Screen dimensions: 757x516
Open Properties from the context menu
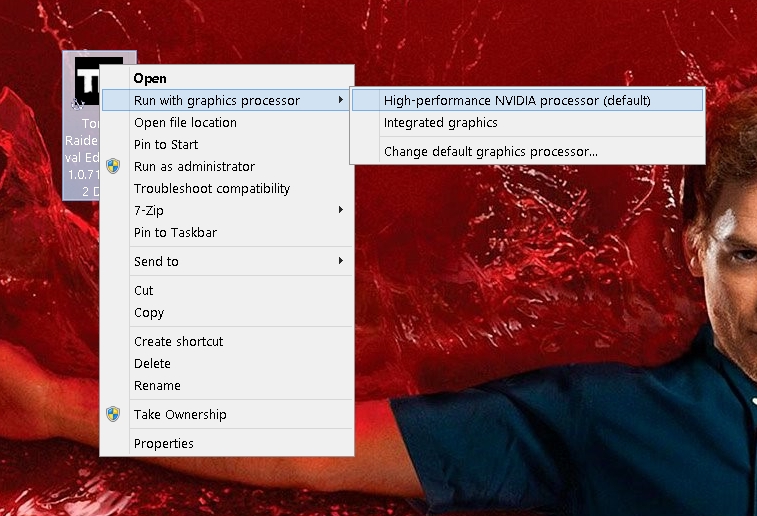227,444
